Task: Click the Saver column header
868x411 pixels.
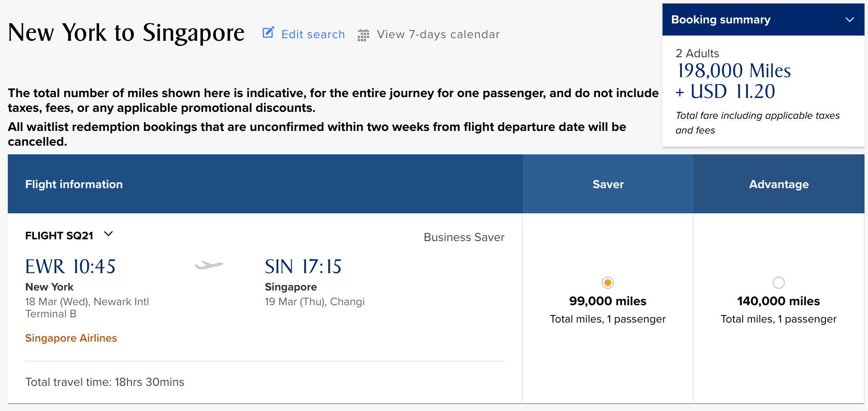Action: 608,184
